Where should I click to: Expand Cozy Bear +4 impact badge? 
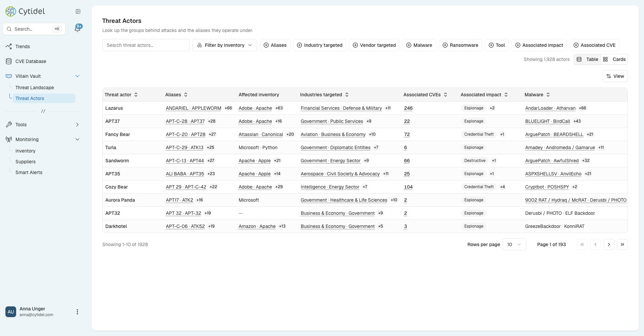point(502,187)
